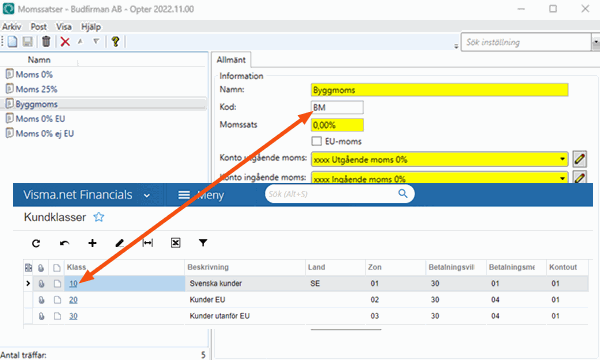This screenshot has height=360, width=600.
Task: Mark Kundklasser as favorite with star
Action: (x=99, y=217)
